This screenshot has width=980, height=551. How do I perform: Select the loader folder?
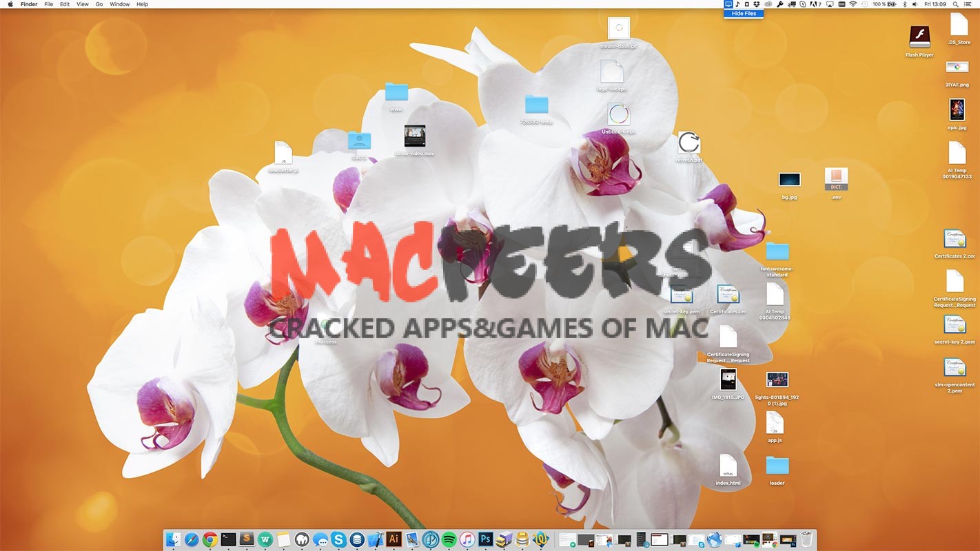pyautogui.click(x=777, y=466)
